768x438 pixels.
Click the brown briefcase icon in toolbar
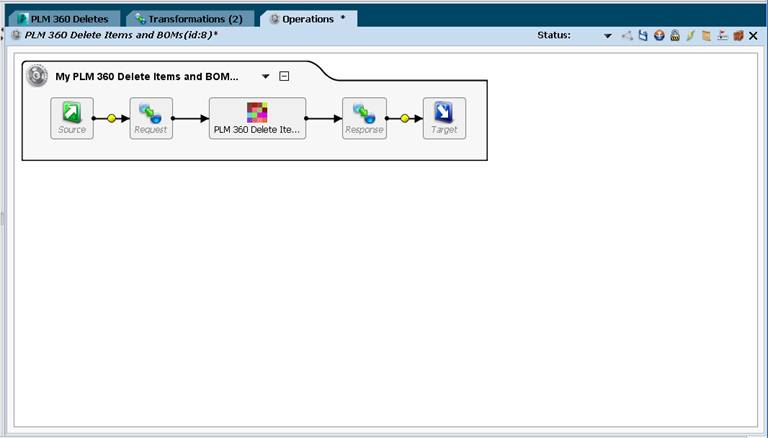738,35
